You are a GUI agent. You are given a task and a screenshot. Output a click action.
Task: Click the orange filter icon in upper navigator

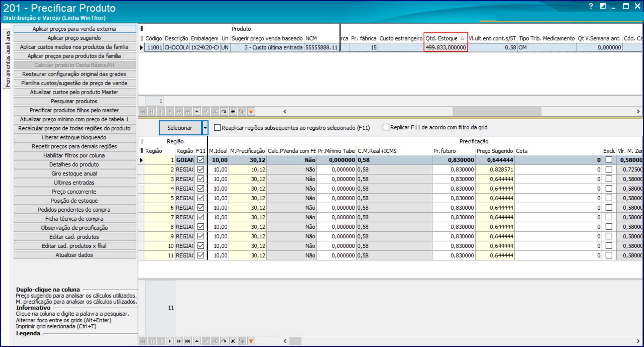click(x=251, y=112)
